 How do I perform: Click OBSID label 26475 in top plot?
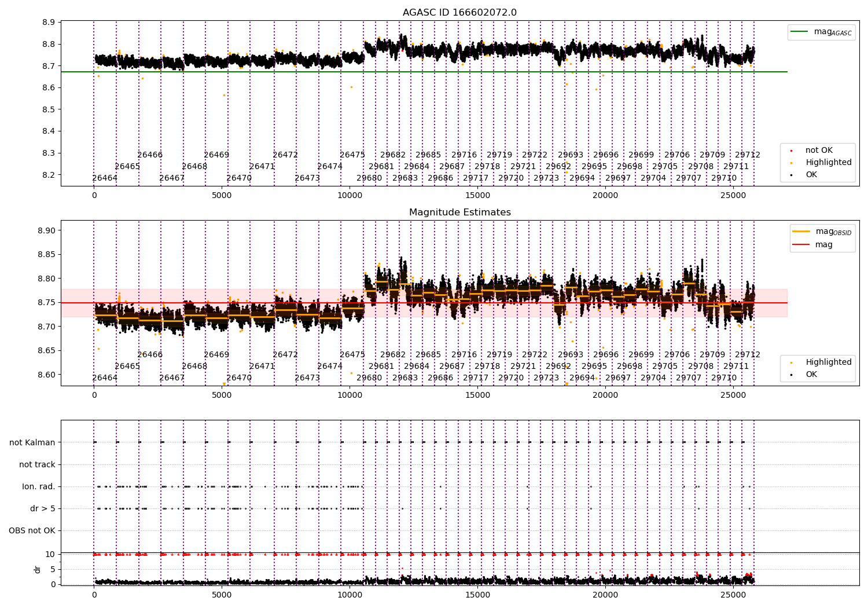[352, 155]
